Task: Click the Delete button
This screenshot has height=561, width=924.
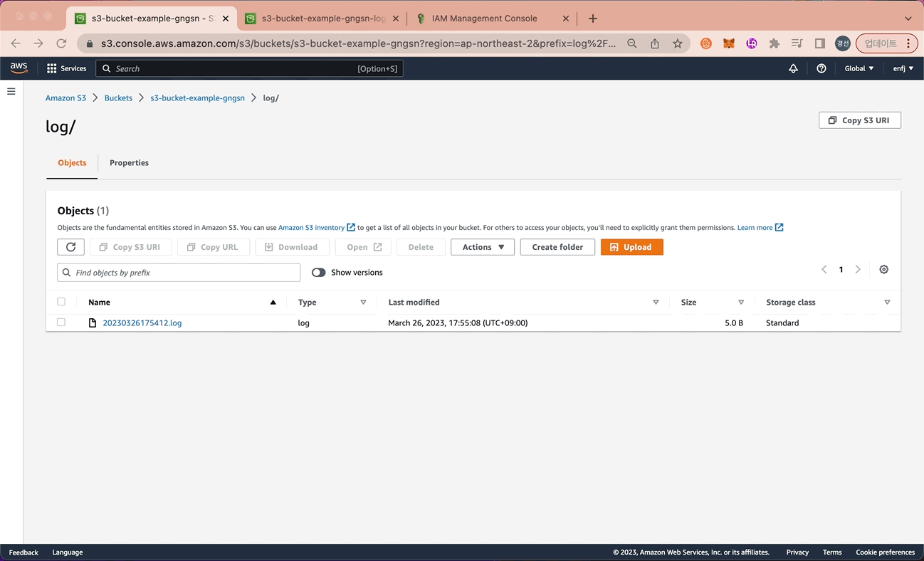Action: click(x=421, y=247)
